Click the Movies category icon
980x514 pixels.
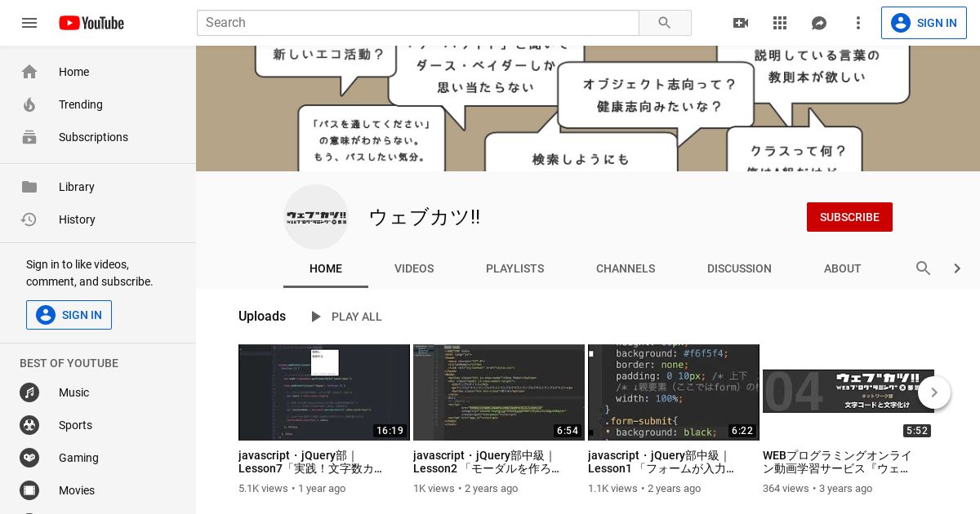tap(29, 490)
